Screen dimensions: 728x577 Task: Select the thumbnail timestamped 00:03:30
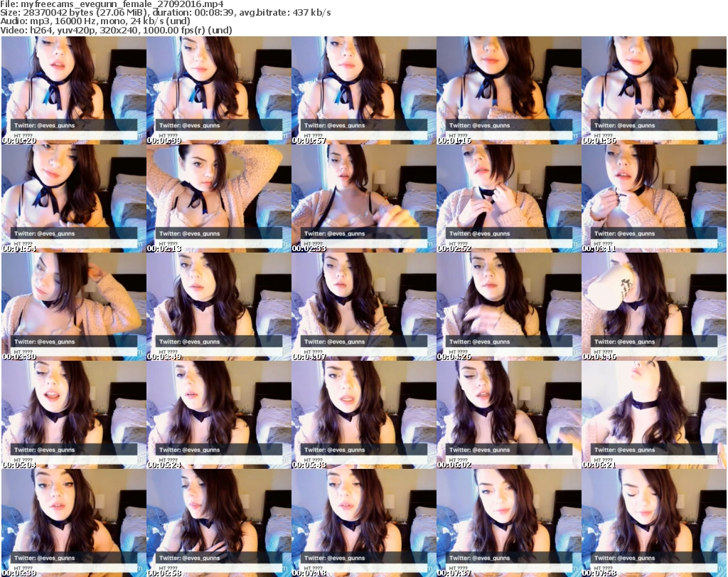pyautogui.click(x=74, y=307)
